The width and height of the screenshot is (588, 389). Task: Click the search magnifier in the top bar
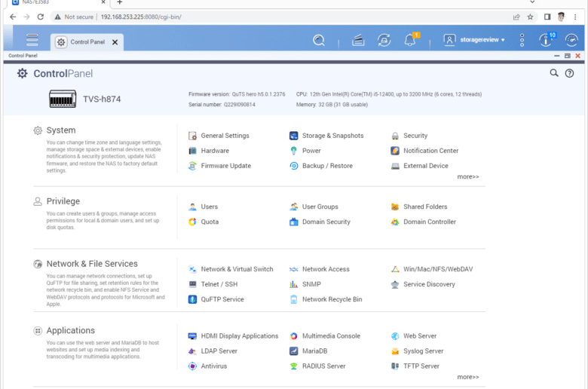tap(319, 40)
